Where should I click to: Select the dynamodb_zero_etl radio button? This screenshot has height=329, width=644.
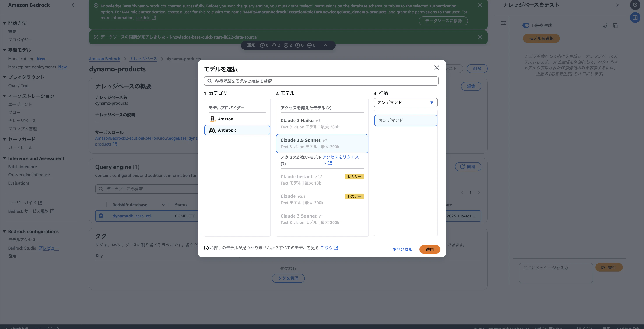[101, 216]
